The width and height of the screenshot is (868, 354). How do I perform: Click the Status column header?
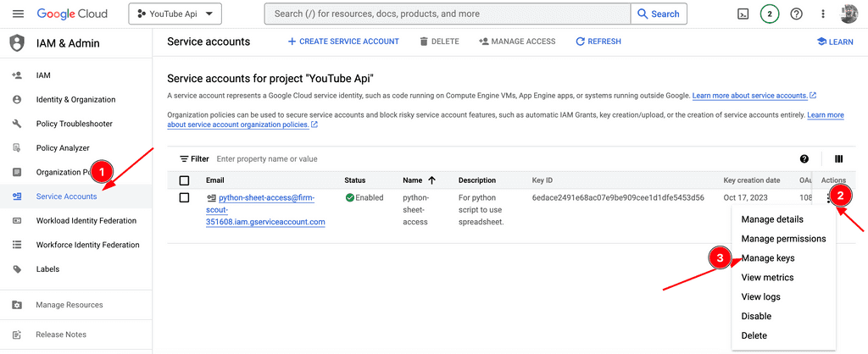(x=355, y=180)
